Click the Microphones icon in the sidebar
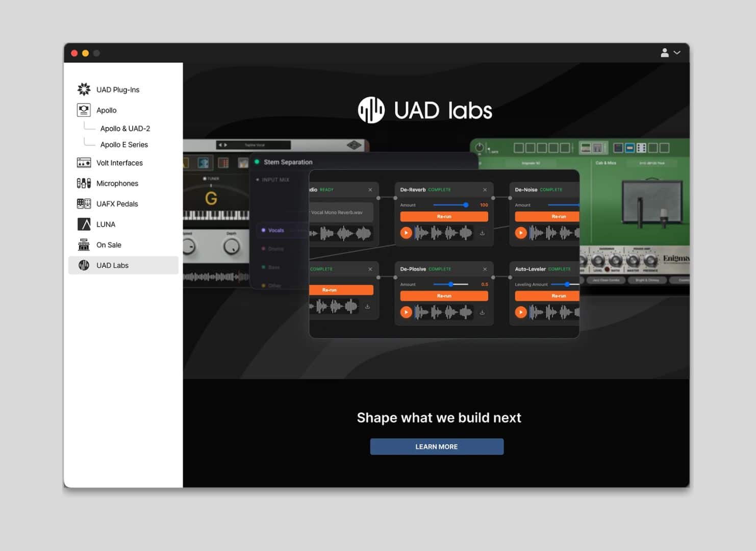 83,183
